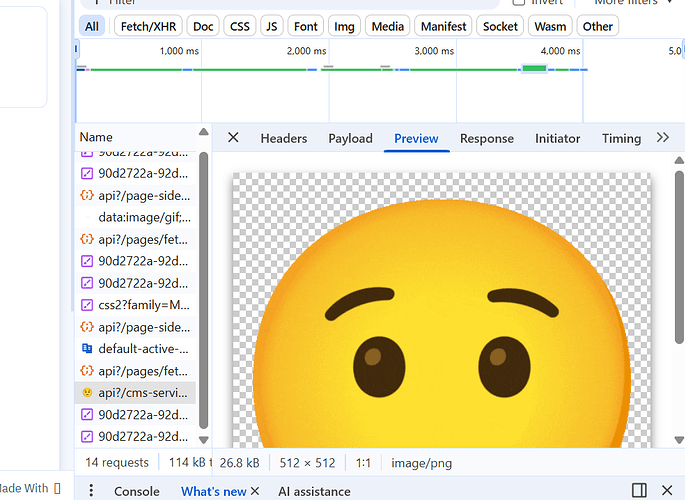Filter requests by Socket type
Image resolution: width=685 pixels, height=500 pixels.
(500, 26)
